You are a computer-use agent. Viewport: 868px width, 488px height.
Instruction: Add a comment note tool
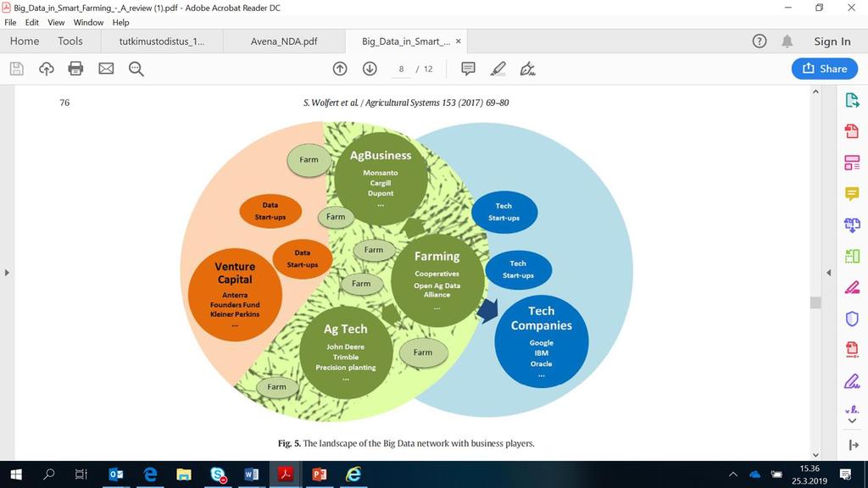click(468, 69)
